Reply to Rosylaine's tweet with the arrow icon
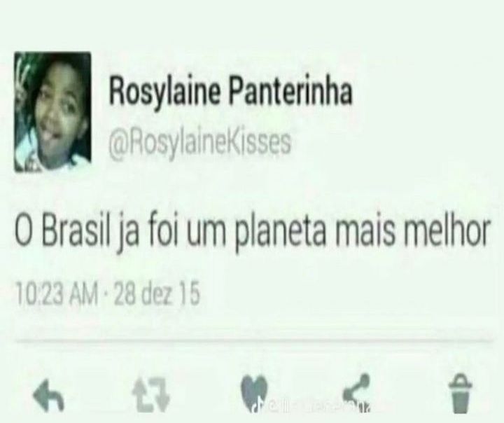 49,394
